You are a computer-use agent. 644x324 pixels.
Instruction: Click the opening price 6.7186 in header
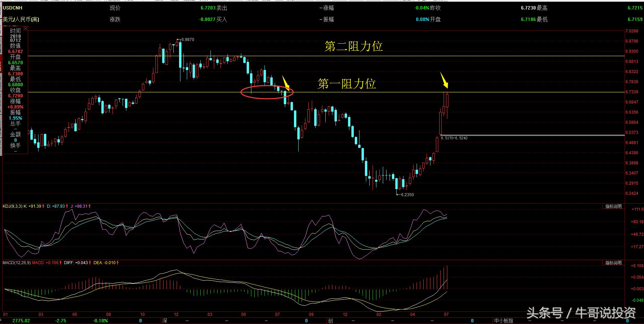[x=528, y=20]
